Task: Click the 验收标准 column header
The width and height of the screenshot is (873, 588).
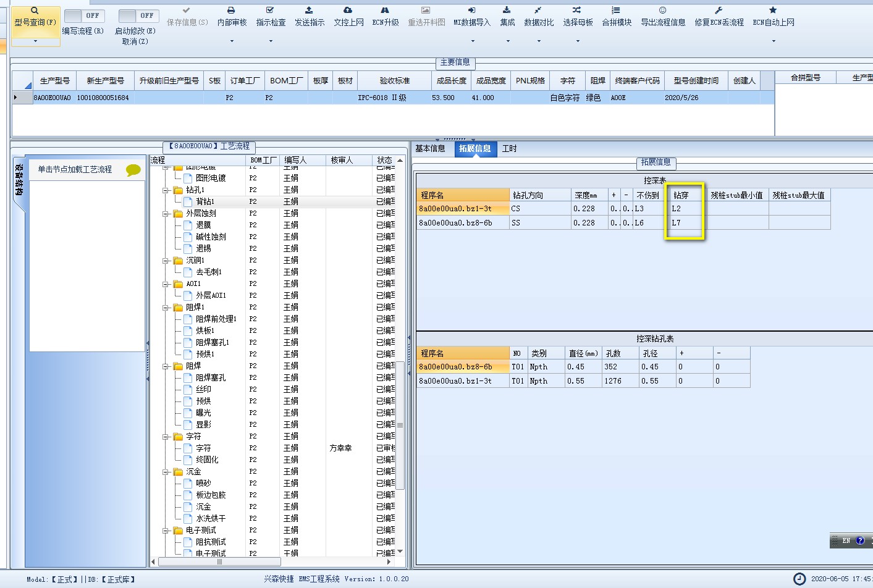Action: (394, 81)
